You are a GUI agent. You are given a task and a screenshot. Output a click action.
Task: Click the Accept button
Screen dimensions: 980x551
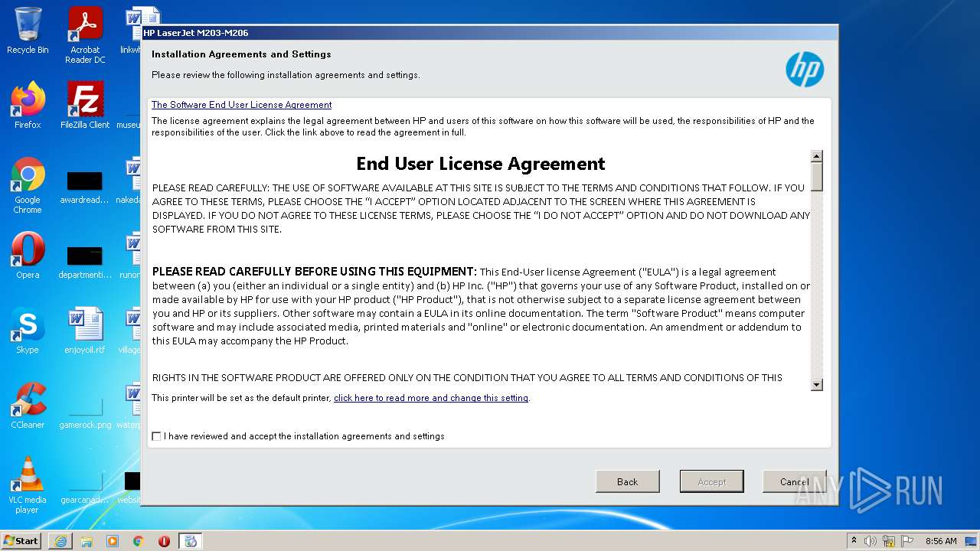click(x=712, y=481)
